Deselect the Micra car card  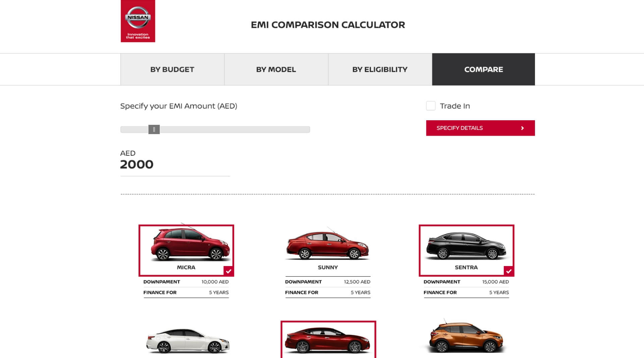pos(186,251)
